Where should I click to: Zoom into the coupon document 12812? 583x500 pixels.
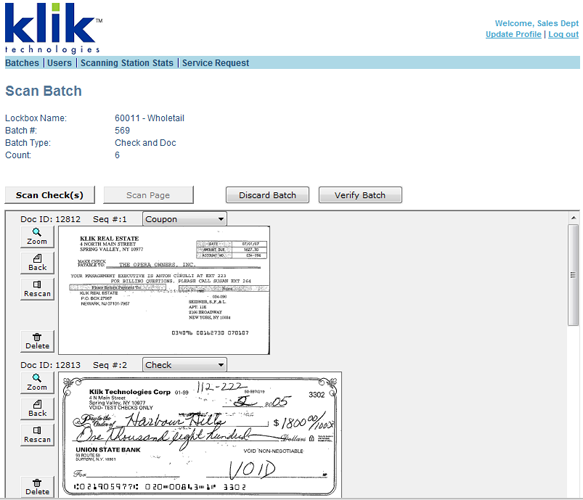pos(37,236)
